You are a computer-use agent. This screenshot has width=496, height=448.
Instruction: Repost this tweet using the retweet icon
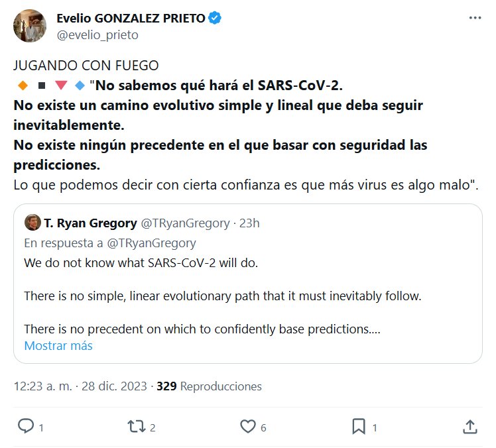click(135, 426)
